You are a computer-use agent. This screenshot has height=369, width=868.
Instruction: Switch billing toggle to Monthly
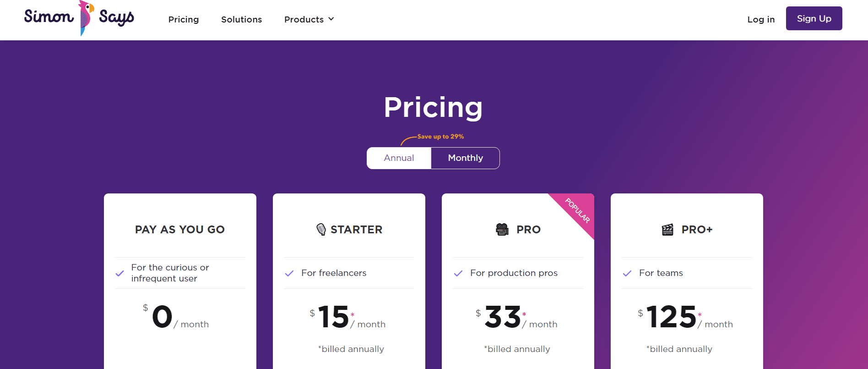pyautogui.click(x=465, y=158)
